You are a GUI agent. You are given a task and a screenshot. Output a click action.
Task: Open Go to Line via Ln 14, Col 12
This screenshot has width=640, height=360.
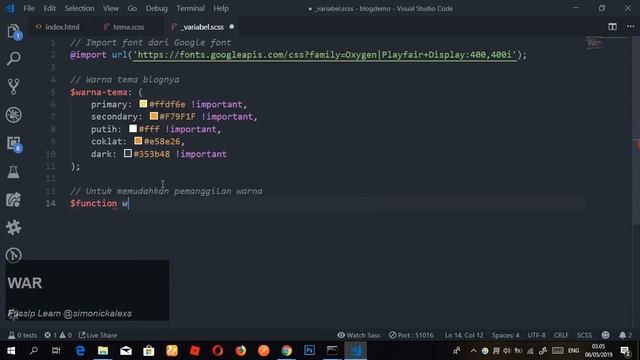tap(464, 335)
